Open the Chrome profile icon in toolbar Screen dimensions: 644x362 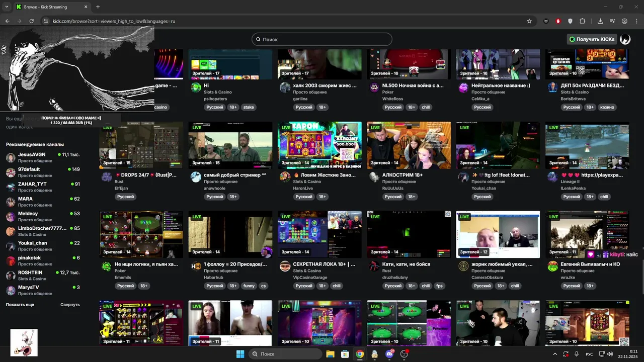(x=624, y=21)
